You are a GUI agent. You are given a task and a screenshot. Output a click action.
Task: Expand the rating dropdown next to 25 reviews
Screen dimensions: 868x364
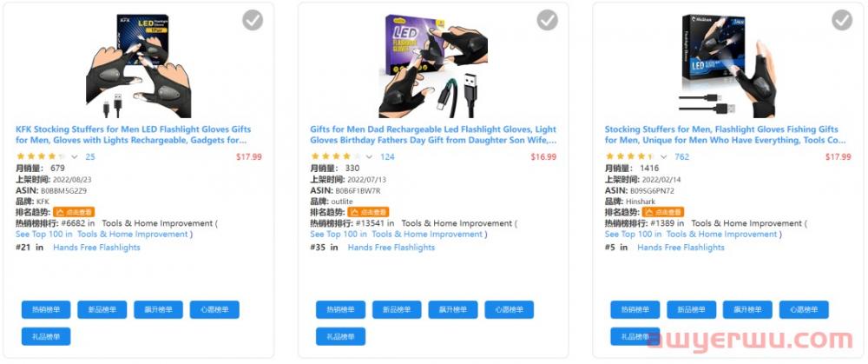coord(75,157)
